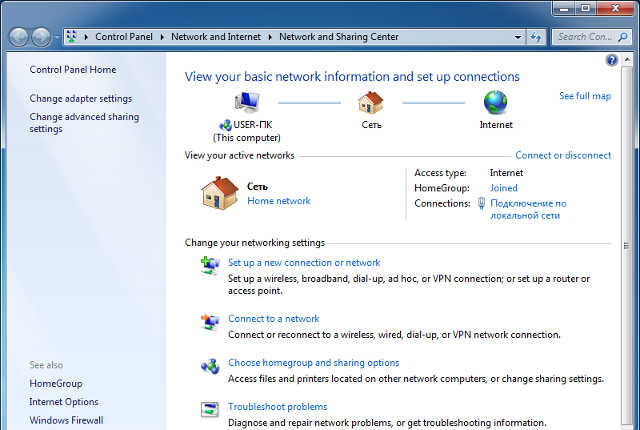Expand the address bar history dropdown

coord(517,37)
